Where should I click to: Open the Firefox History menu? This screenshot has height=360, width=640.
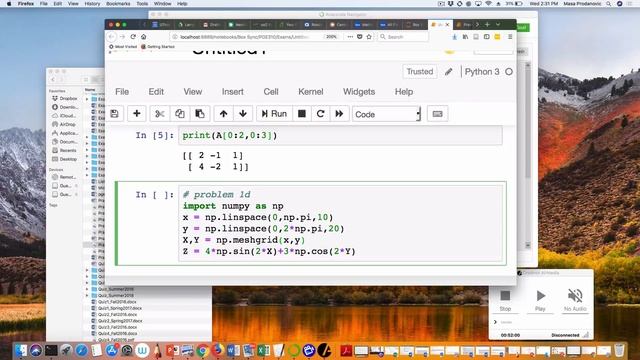click(92, 4)
